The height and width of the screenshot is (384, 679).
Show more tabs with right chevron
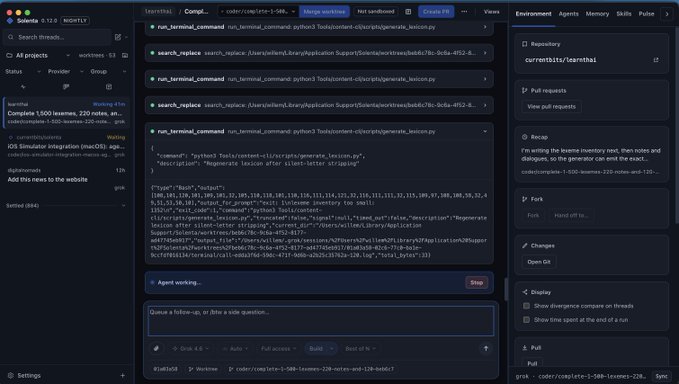pos(667,14)
